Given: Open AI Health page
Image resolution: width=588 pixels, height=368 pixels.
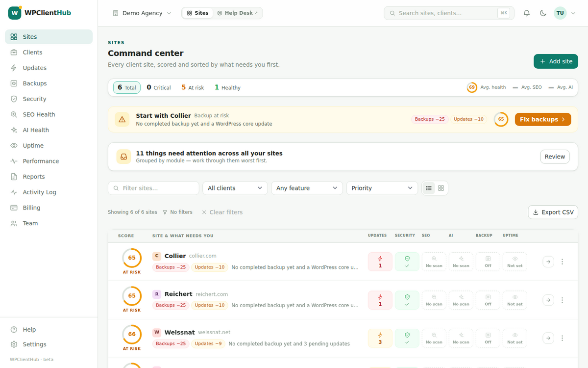Looking at the screenshot, I should click(x=49, y=130).
